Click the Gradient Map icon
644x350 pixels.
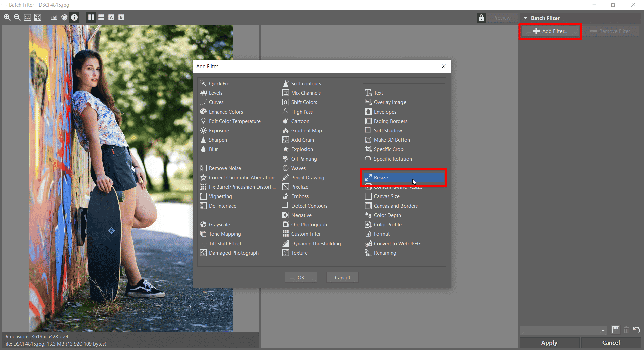point(286,130)
